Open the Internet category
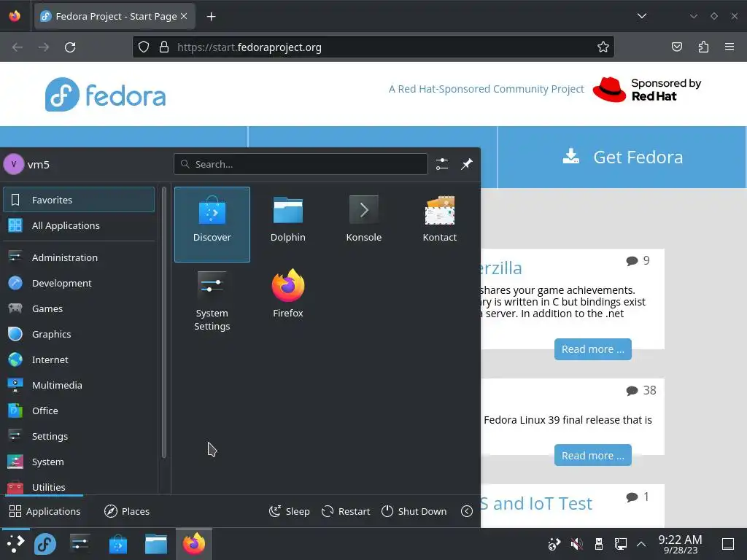 [79, 359]
